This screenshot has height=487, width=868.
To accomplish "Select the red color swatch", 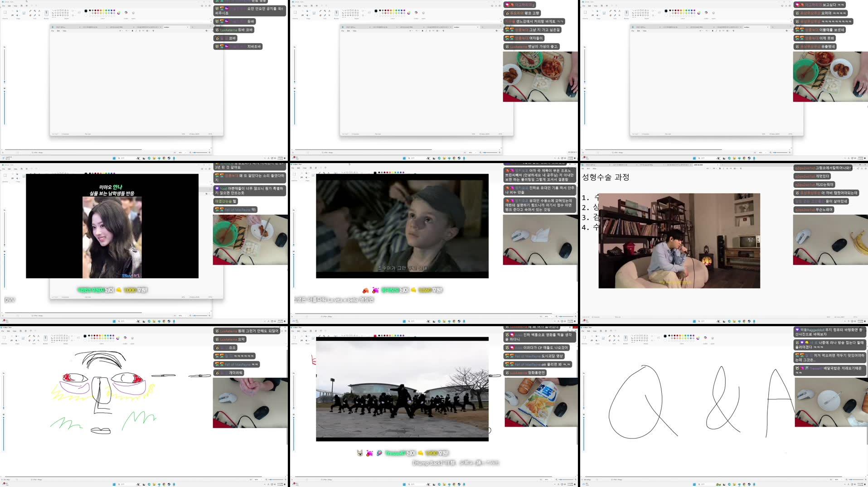I will pos(98,10).
